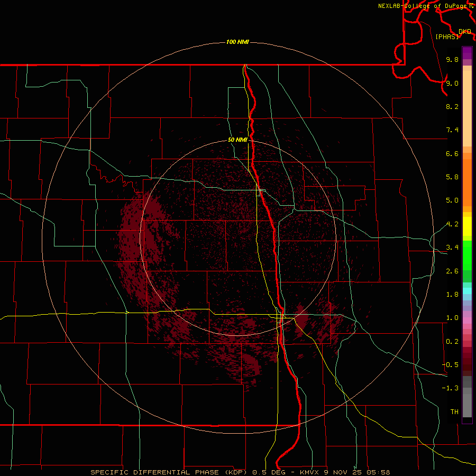Click the cyan band of the color bar
This screenshot has width=476, height=476.
(467, 291)
